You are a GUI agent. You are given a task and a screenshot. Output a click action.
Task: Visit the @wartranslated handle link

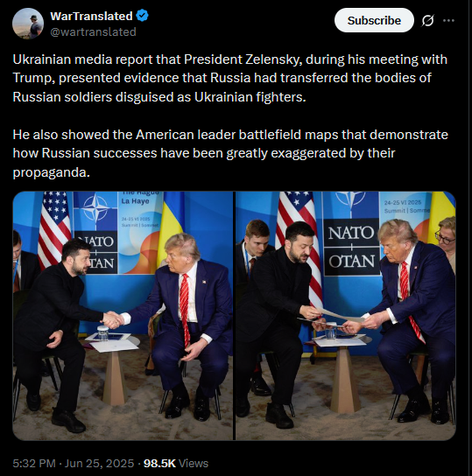[93, 31]
